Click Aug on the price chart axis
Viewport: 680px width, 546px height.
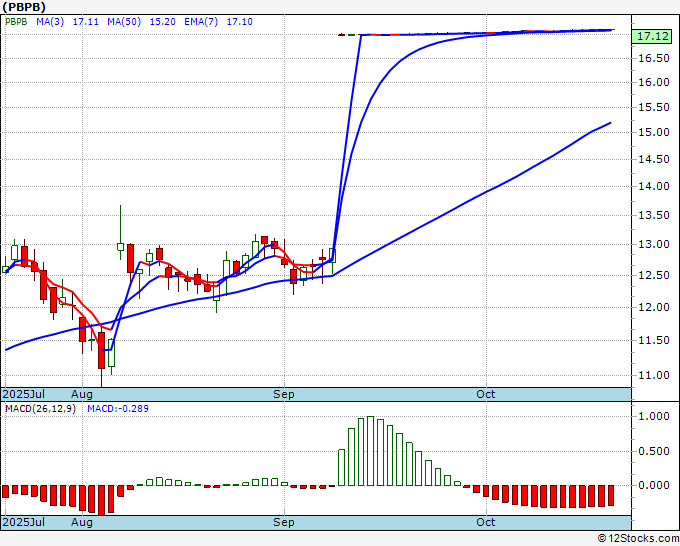click(82, 395)
